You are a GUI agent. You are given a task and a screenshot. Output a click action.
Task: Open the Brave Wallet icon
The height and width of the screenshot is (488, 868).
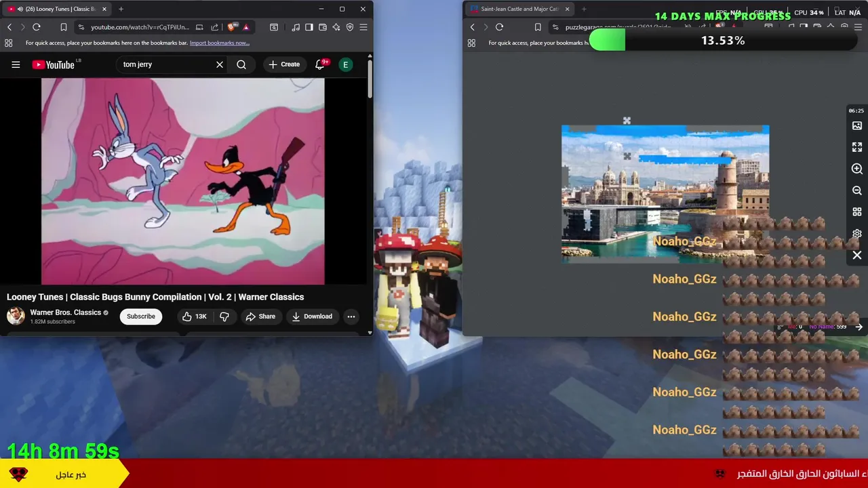(323, 27)
